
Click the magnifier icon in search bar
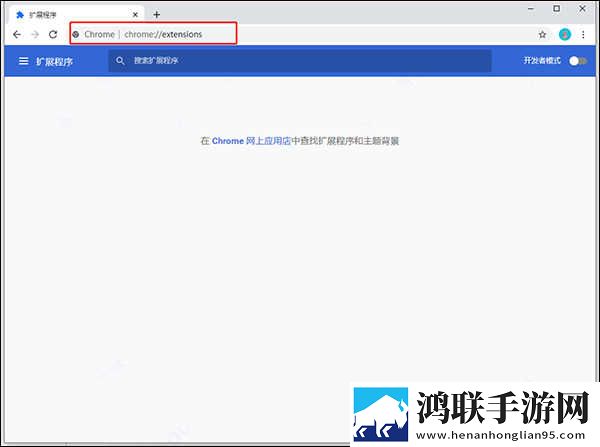120,61
